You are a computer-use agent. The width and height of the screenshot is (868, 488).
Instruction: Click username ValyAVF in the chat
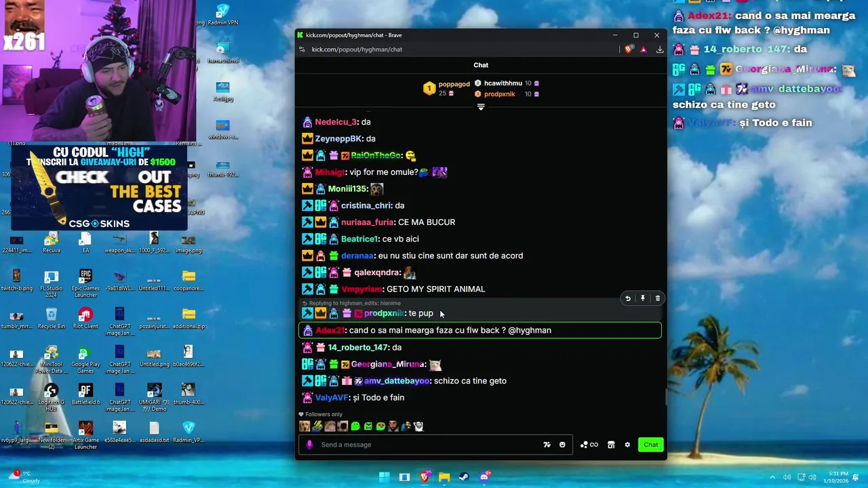pos(332,398)
